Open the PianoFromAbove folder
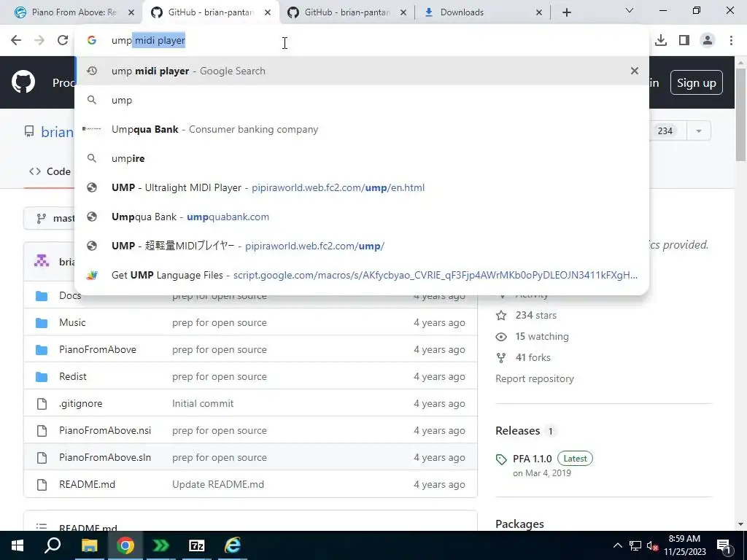Image resolution: width=747 pixels, height=560 pixels. pos(98,349)
